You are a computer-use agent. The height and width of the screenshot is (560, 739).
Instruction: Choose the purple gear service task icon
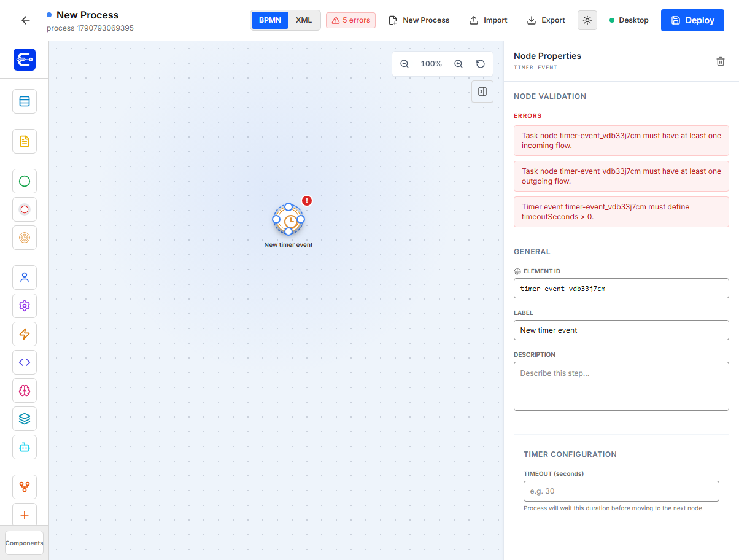point(25,306)
